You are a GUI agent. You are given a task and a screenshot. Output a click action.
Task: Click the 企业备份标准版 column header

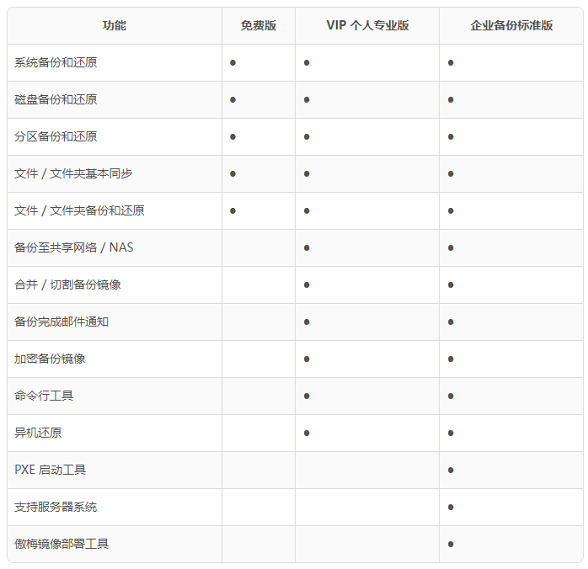coord(512,26)
